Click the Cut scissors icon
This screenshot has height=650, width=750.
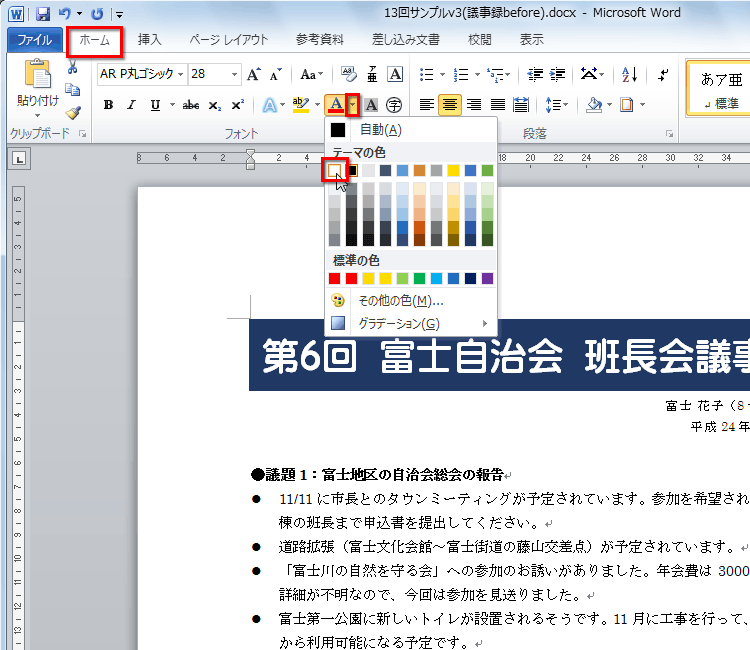point(72,67)
